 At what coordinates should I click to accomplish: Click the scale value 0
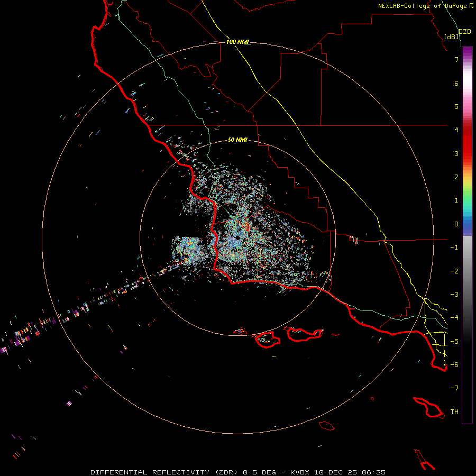click(456, 224)
